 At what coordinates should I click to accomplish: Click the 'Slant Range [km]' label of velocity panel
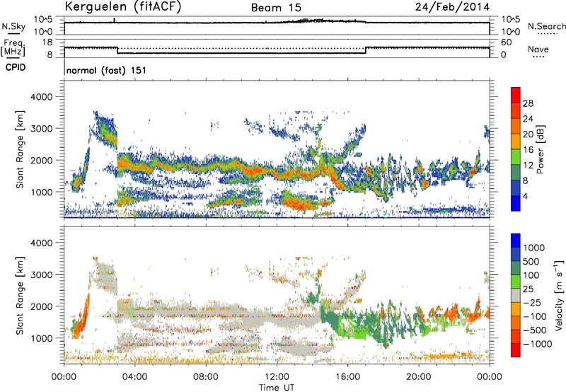click(x=20, y=296)
